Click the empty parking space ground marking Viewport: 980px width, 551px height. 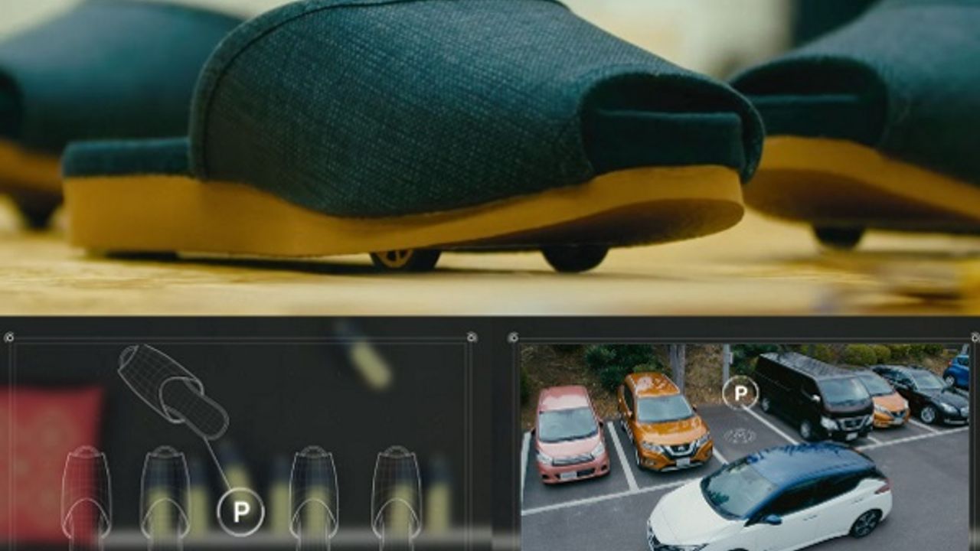(x=740, y=435)
